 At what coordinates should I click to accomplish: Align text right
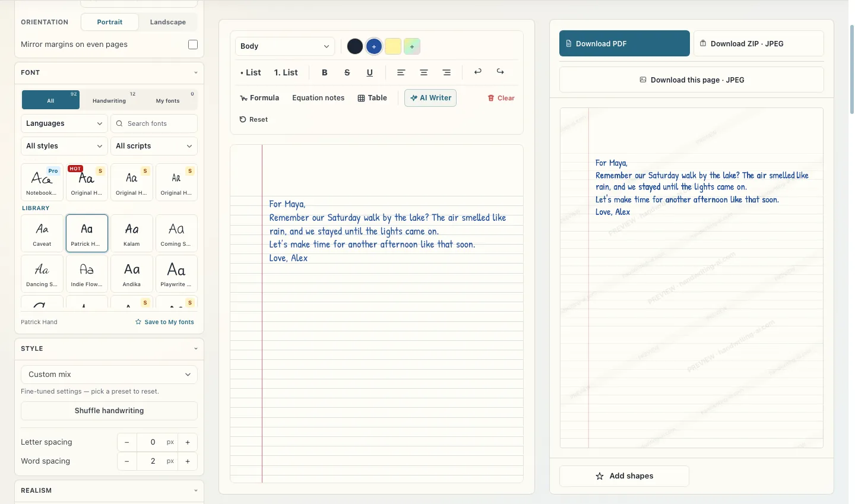(x=446, y=72)
